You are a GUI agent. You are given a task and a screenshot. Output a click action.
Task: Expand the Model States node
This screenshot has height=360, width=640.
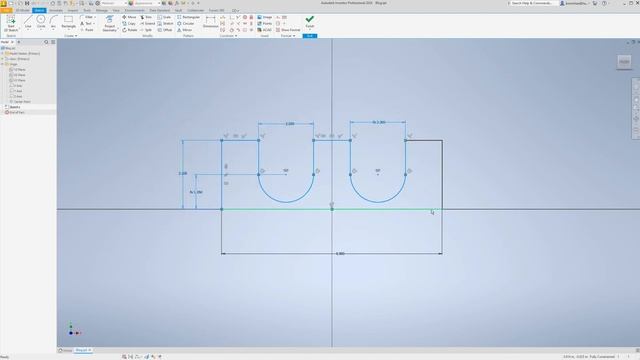coord(2,53)
